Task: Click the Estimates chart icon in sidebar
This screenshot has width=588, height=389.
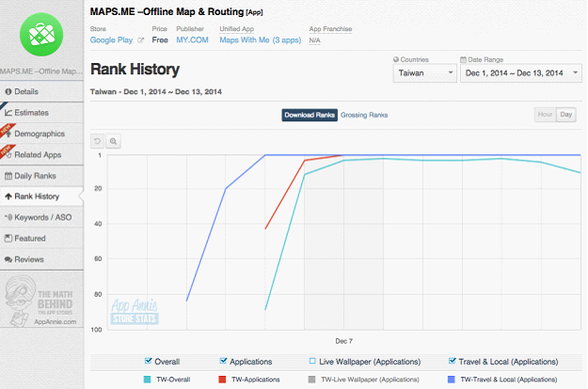Action: pyautogui.click(x=8, y=113)
